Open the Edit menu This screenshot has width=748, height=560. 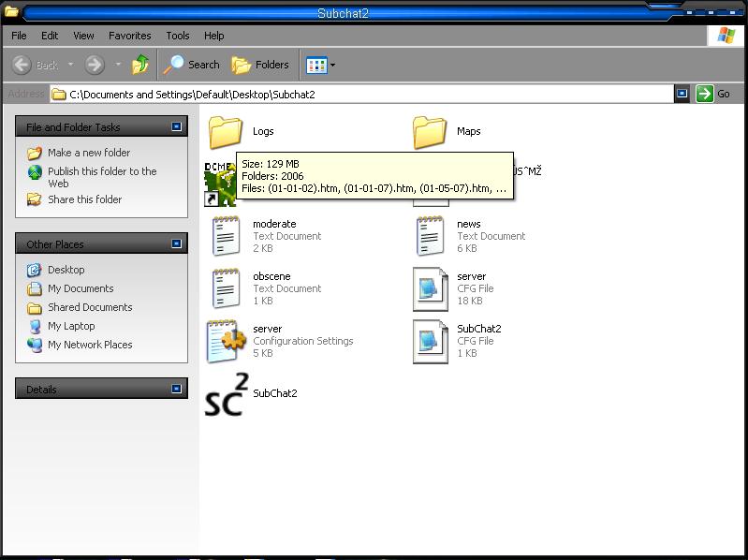50,36
